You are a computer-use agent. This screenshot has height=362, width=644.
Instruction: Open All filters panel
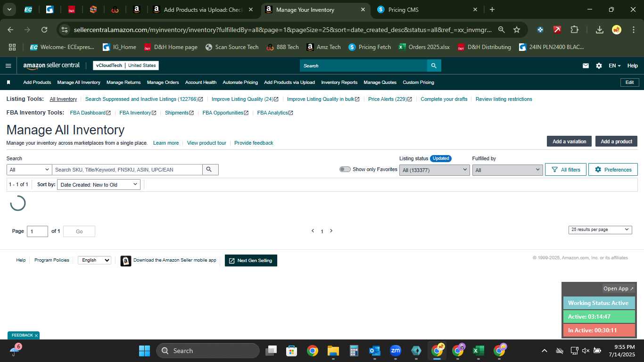click(566, 170)
